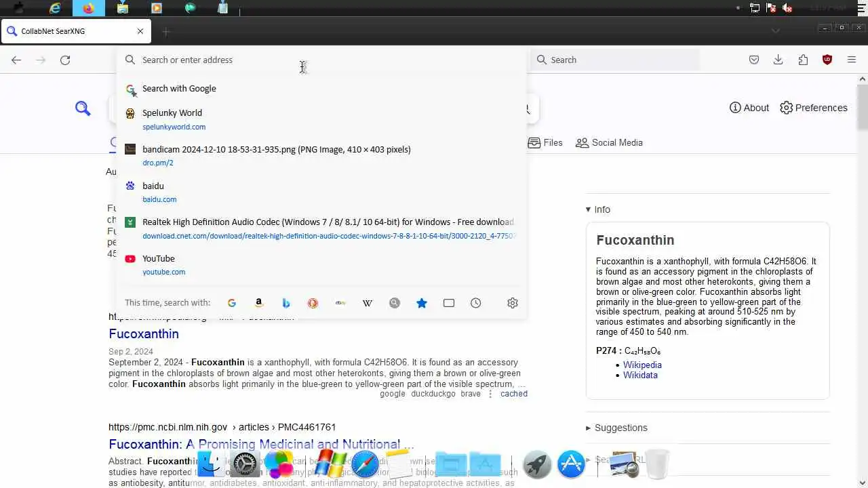868x488 pixels.
Task: Search this time with DuckDuckGo icon
Action: pyautogui.click(x=313, y=303)
